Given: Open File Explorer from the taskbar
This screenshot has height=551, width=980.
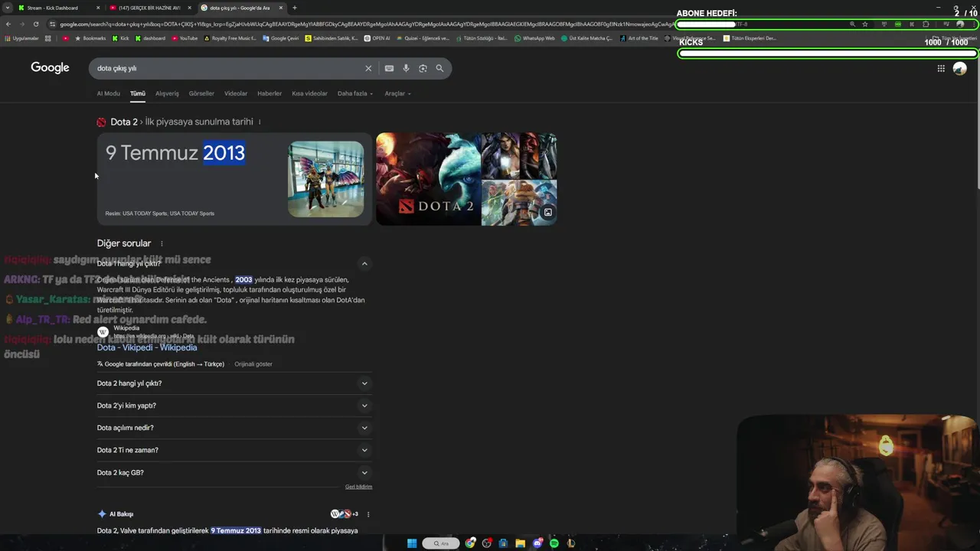Looking at the screenshot, I should click(521, 543).
